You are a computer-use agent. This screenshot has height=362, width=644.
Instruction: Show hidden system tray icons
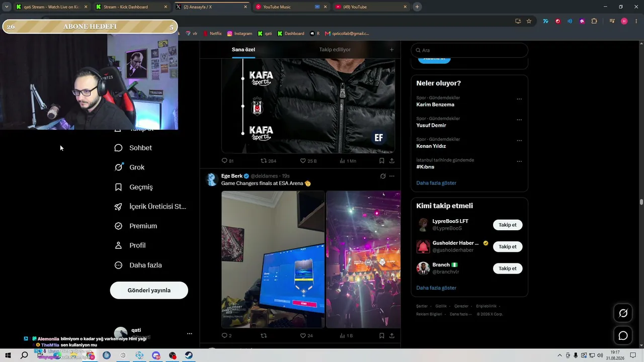pyautogui.click(x=559, y=355)
